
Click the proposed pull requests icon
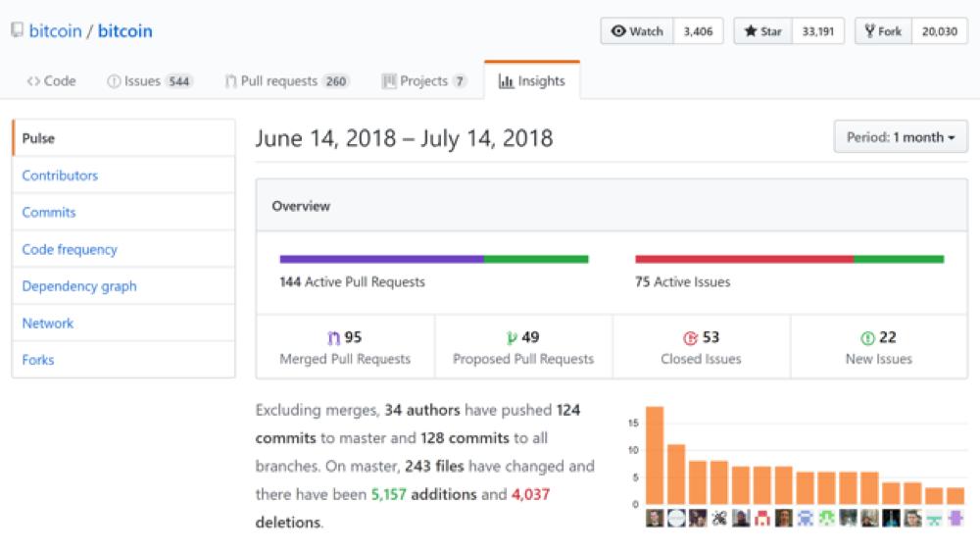point(512,337)
